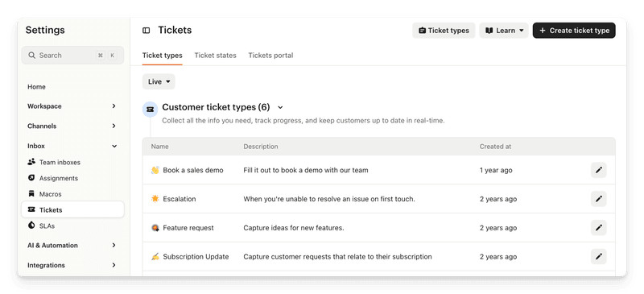Open Team inboxes settings
Viewport: 644px width, 294px height.
click(x=60, y=162)
